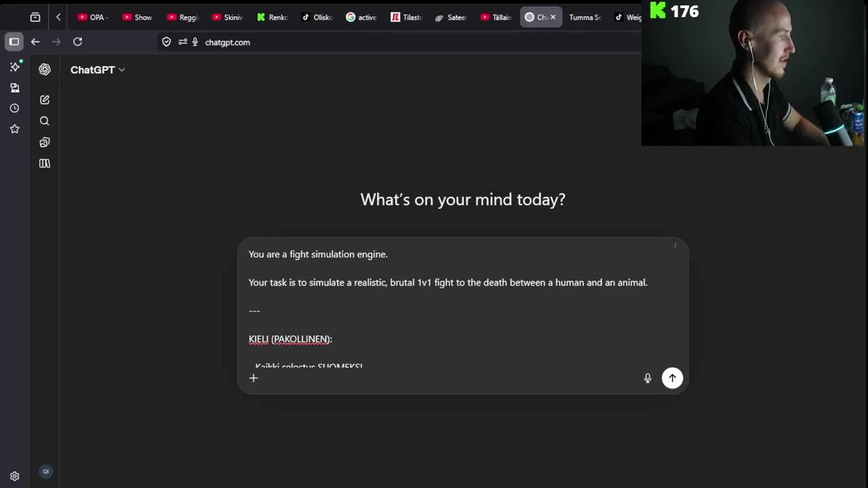Screen dimensions: 868x488
Task: Expand the ChatGPT model selector dropdown
Action: tap(98, 70)
